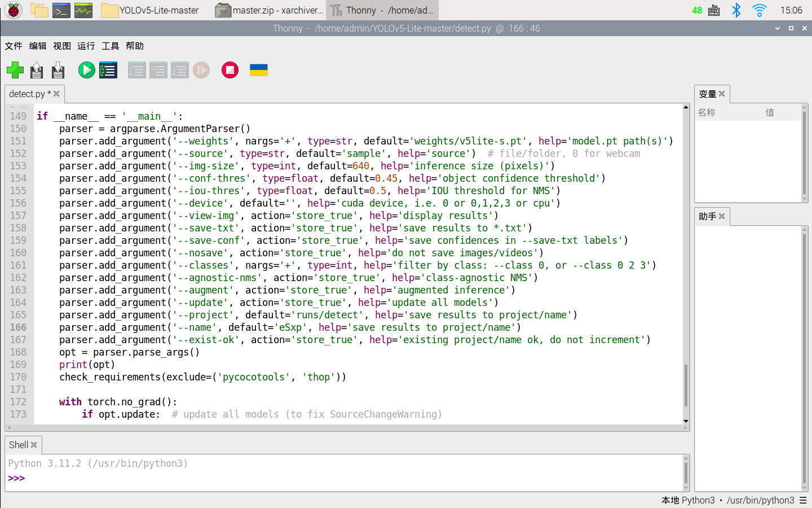Click the editor vertical scrollbar thumb
Image resolution: width=812 pixels, height=508 pixels.
(x=686, y=386)
